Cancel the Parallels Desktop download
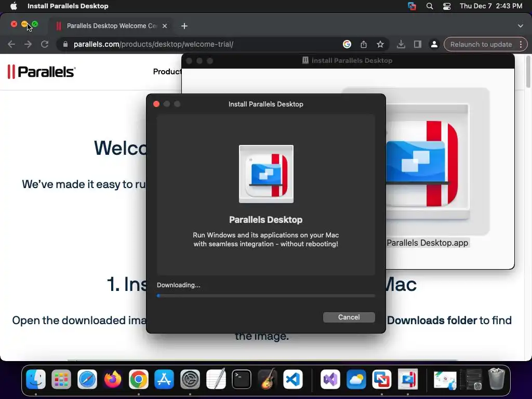Viewport: 532px width, 399px height. (x=349, y=317)
